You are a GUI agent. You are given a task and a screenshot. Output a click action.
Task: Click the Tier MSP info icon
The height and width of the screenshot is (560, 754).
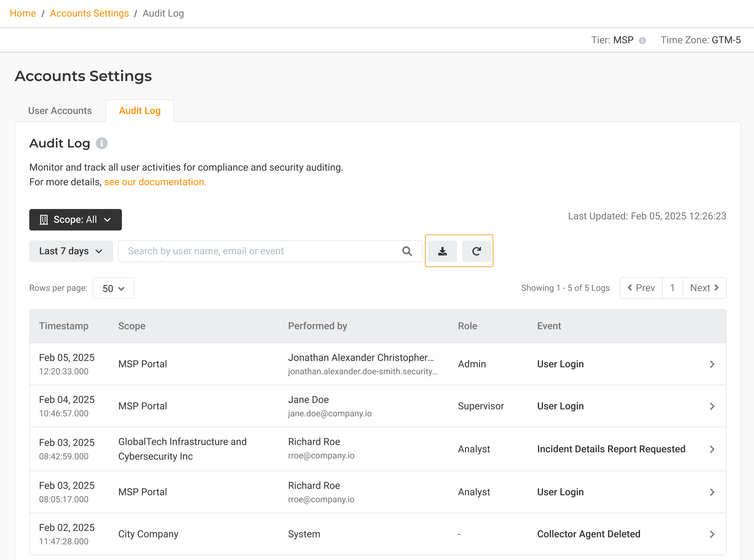642,41
